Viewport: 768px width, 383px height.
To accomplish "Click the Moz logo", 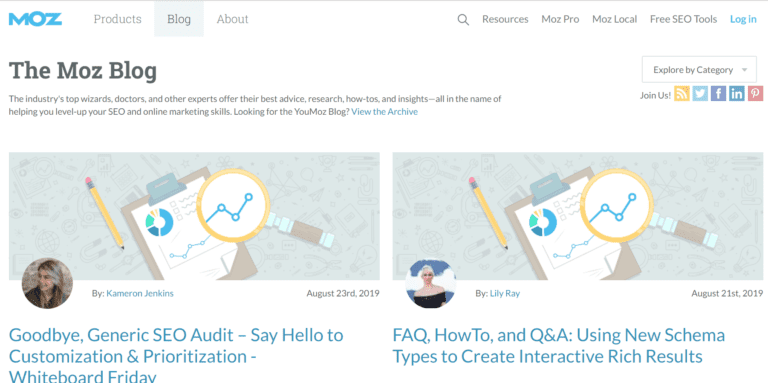I will click(x=35, y=19).
